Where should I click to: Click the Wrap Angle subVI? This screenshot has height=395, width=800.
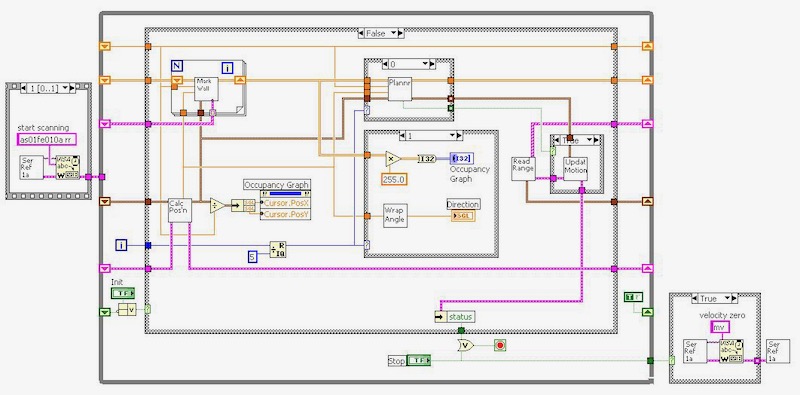pyautogui.click(x=395, y=216)
